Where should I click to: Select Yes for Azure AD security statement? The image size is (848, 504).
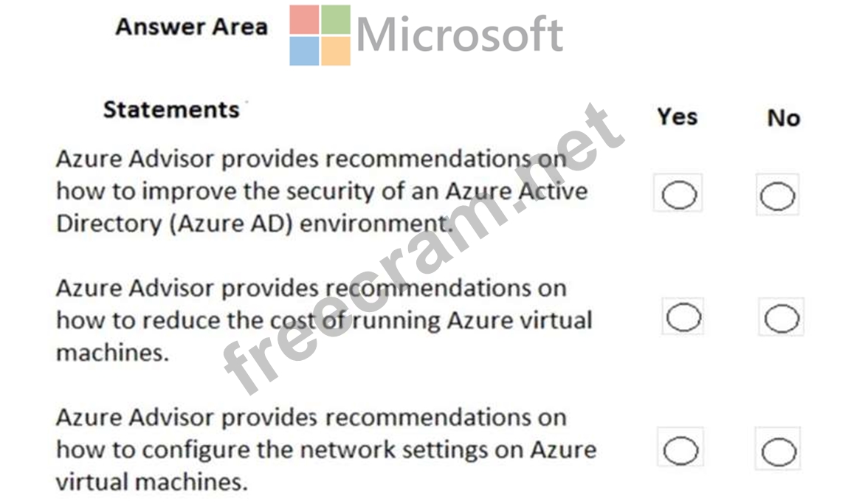point(678,195)
